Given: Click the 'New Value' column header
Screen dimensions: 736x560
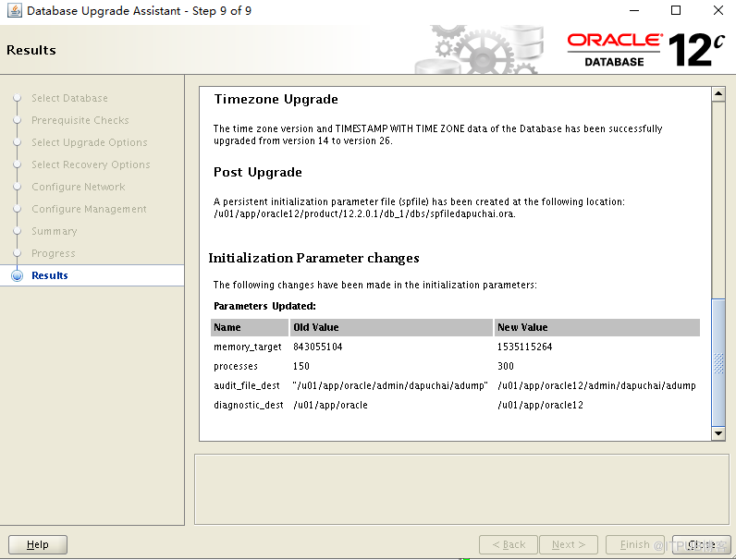Looking at the screenshot, I should click(597, 327).
